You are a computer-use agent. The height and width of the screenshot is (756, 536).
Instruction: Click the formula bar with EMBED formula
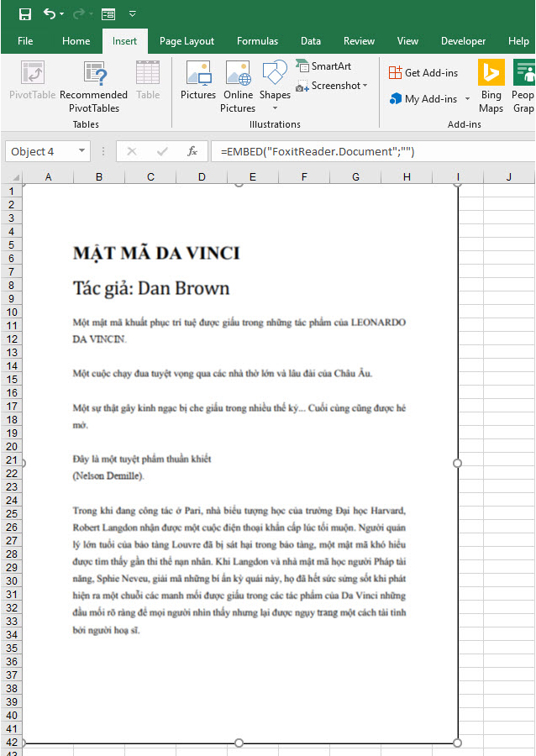point(373,152)
